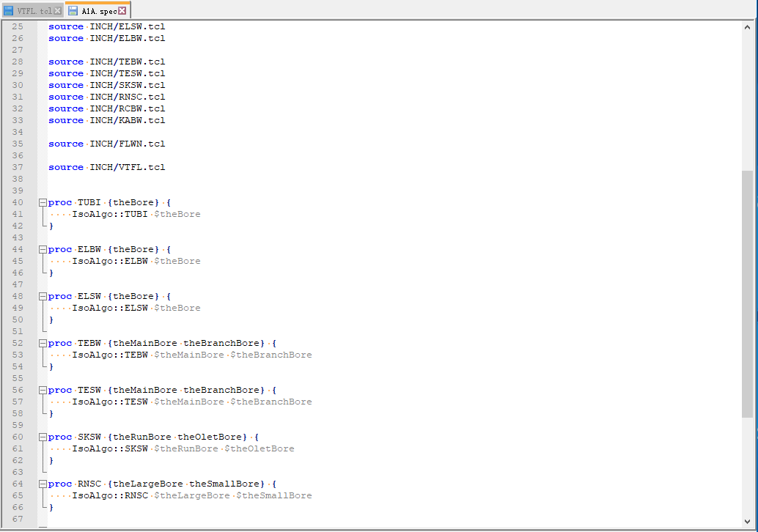Click the vertical scrollbar thumb

tap(747, 293)
